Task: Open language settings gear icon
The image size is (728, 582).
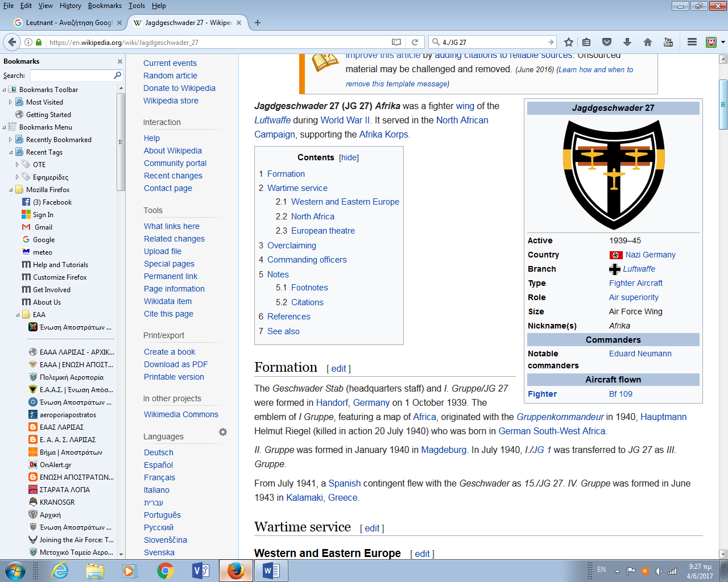Action: tap(223, 432)
